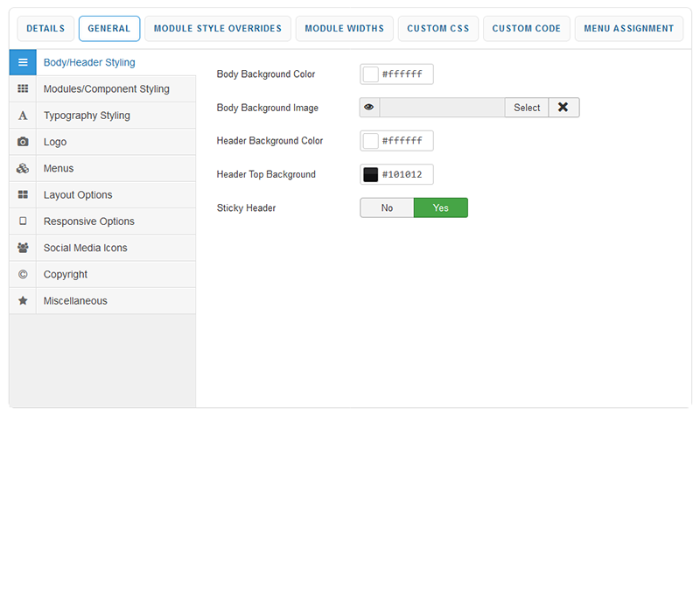Preview the Body Background Image with eye icon

coord(369,108)
